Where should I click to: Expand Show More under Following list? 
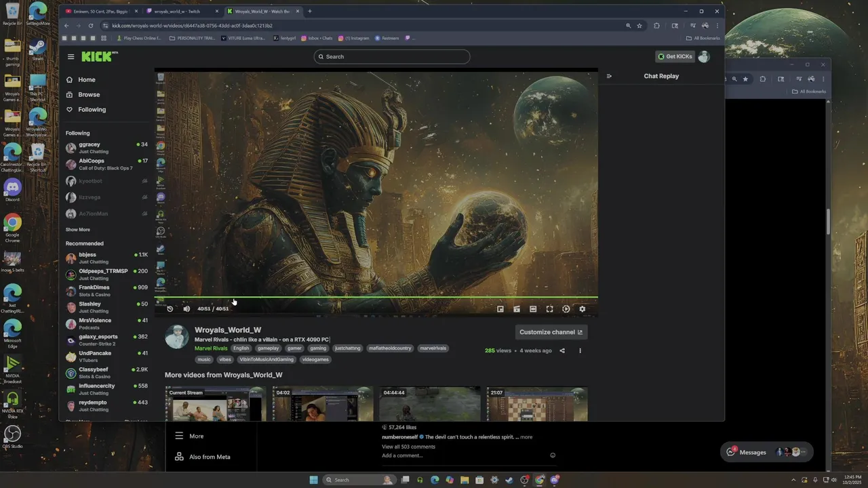click(x=78, y=230)
